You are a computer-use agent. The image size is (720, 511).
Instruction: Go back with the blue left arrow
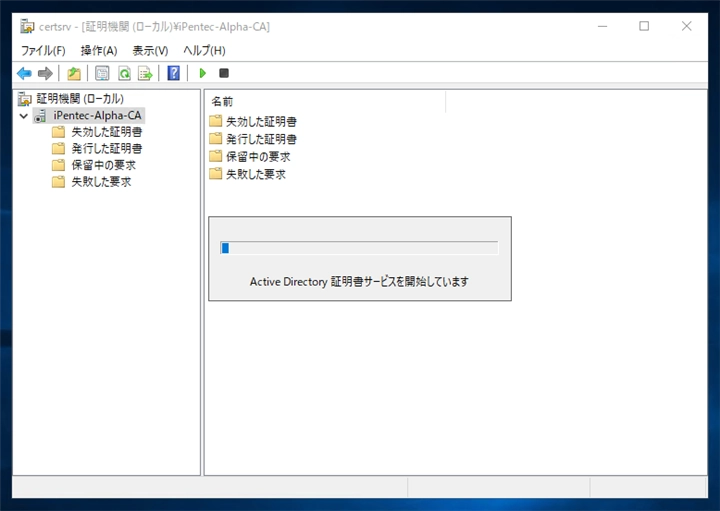click(x=24, y=73)
